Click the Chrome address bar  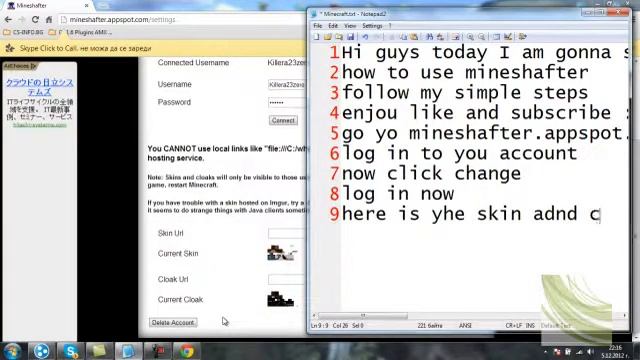pyautogui.click(x=182, y=20)
